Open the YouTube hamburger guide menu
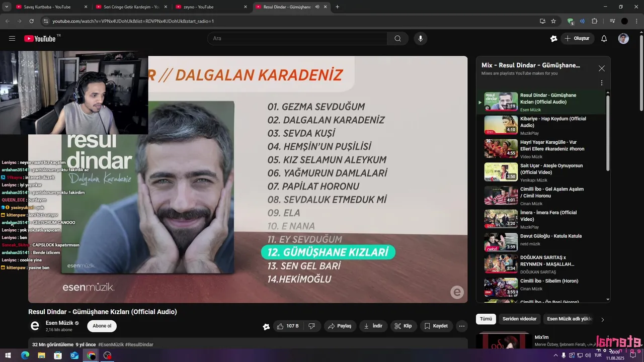The width and height of the screenshot is (644, 362). click(12, 38)
